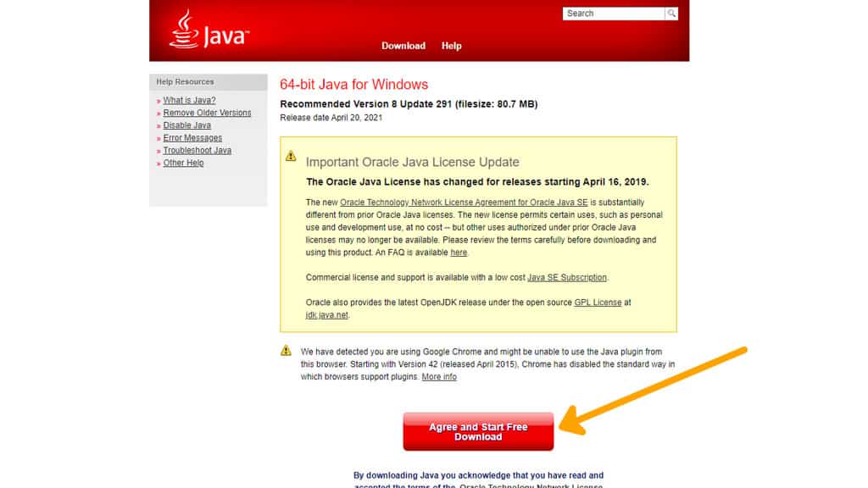This screenshot has height=488, width=868.
Task: Open the Disable Java help link
Action: [x=187, y=125]
